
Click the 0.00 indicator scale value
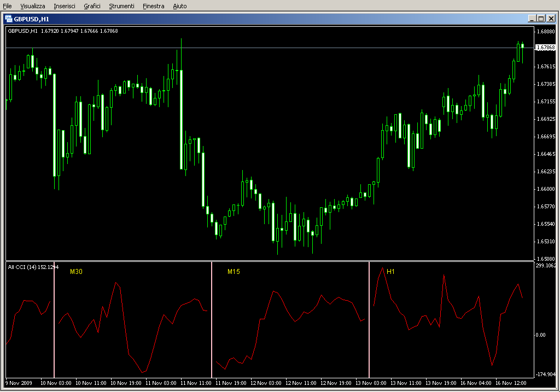coord(540,335)
